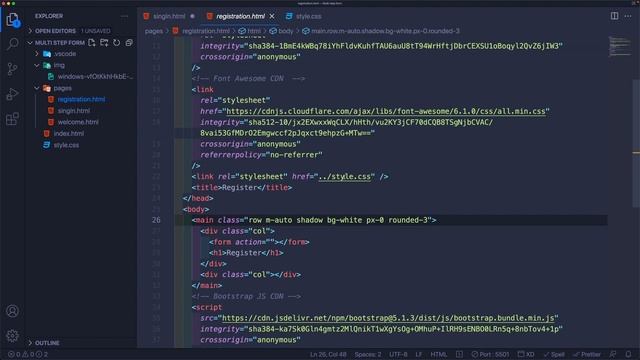
Task: Open singin.html in file tree
Action: 73,111
